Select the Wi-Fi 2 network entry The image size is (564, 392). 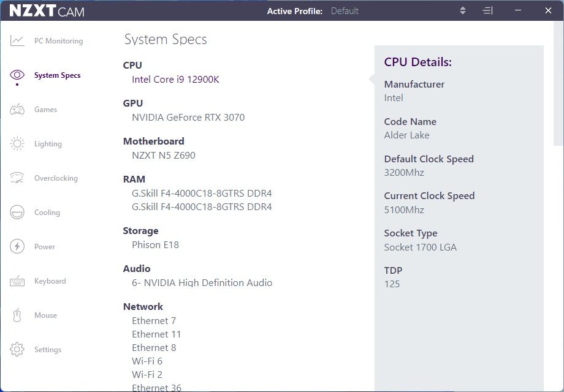[147, 374]
